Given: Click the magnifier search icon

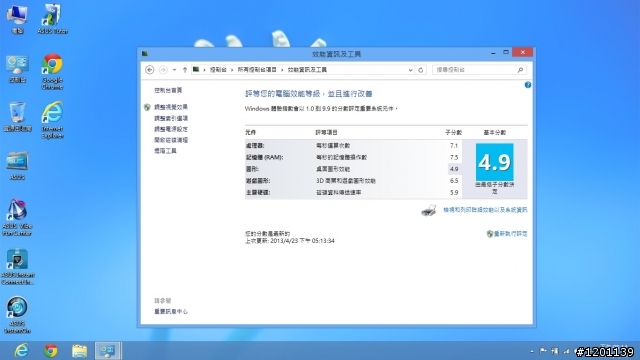Looking at the screenshot, I should tap(520, 70).
